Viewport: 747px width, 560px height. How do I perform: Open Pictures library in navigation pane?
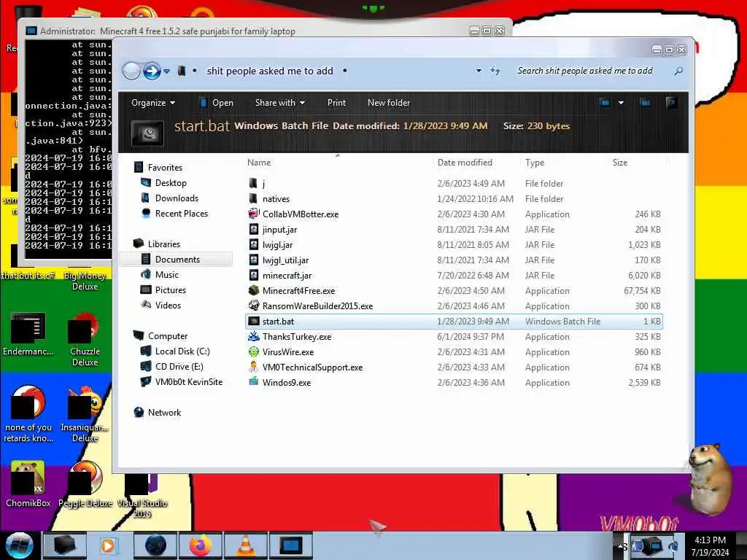click(x=163, y=290)
